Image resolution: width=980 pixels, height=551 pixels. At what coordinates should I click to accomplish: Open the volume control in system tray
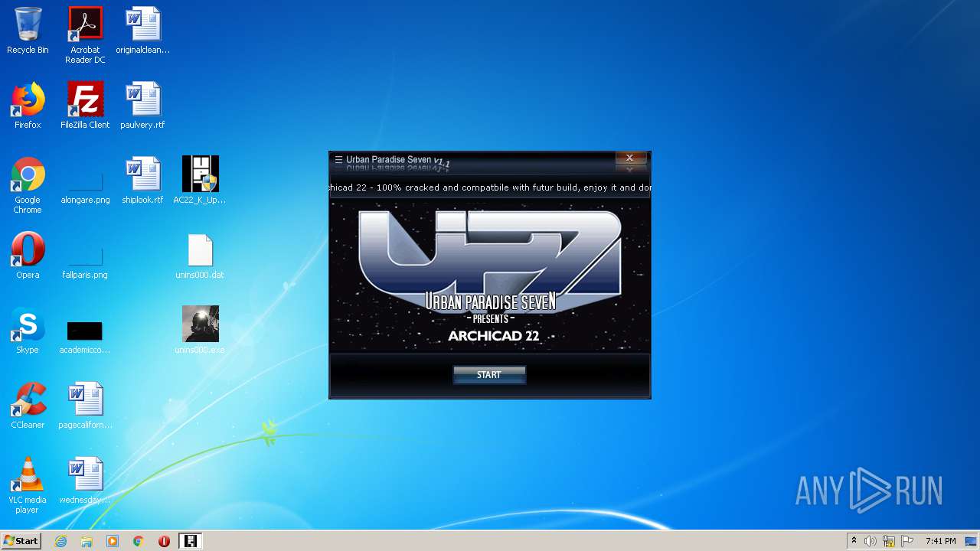[871, 541]
